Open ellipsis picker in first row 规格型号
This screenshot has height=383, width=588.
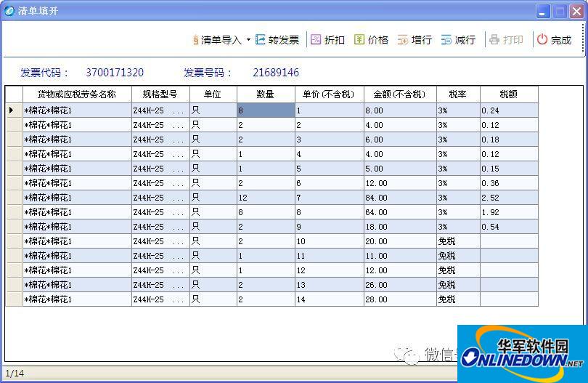click(x=178, y=110)
